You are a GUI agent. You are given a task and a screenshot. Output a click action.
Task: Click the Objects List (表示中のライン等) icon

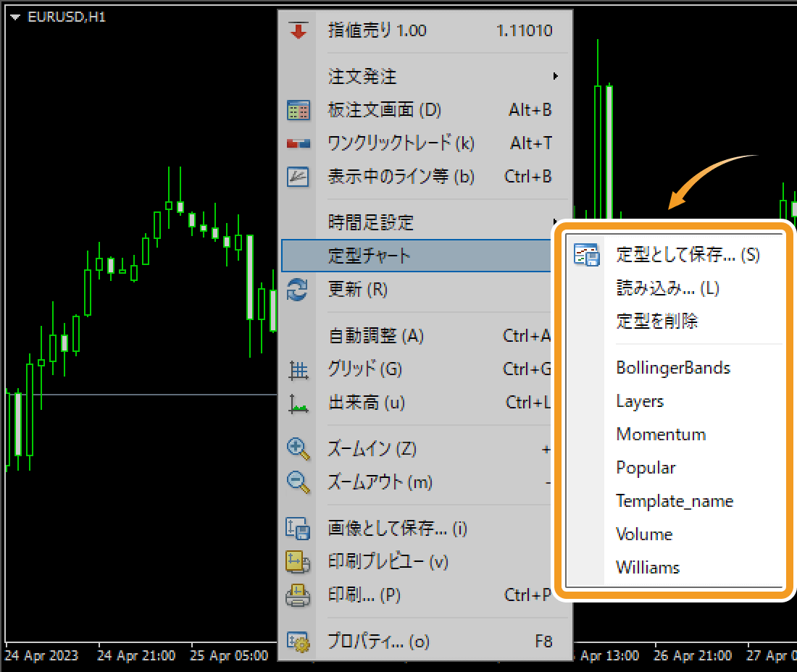click(x=298, y=177)
